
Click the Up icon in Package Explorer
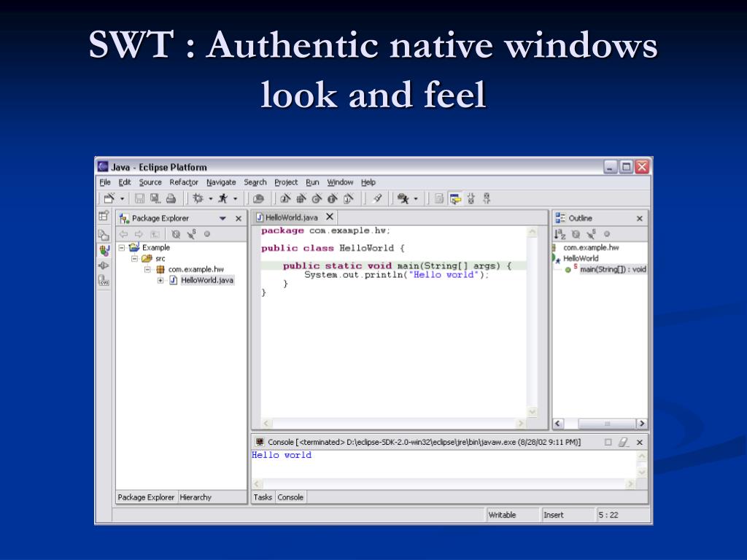tap(155, 234)
